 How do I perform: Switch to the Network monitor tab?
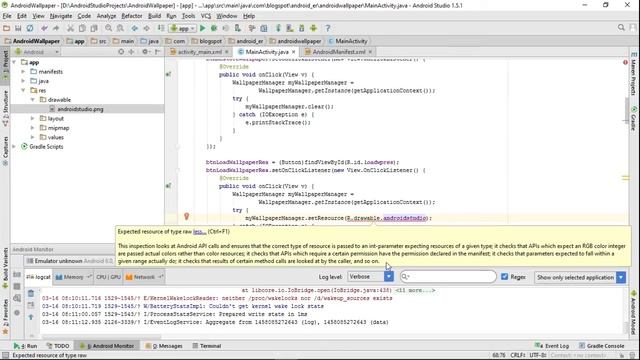point(144,277)
